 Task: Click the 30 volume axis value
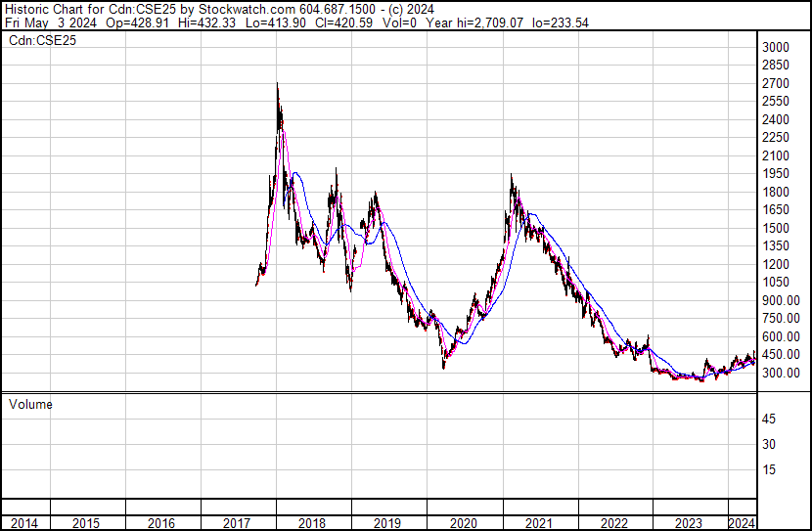[769, 445]
